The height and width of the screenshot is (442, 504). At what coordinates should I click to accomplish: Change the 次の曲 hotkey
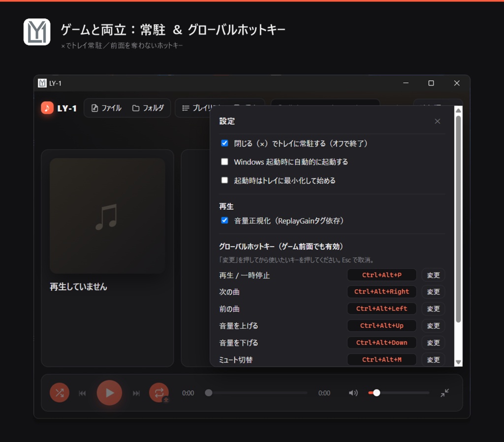(433, 292)
